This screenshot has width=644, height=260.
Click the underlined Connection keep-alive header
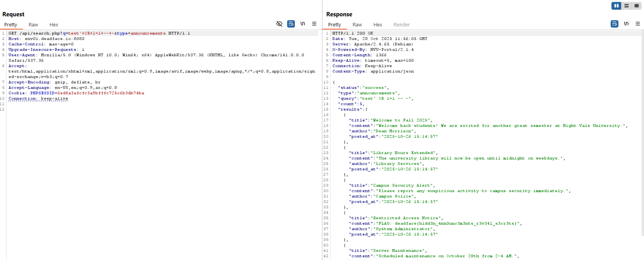click(38, 98)
